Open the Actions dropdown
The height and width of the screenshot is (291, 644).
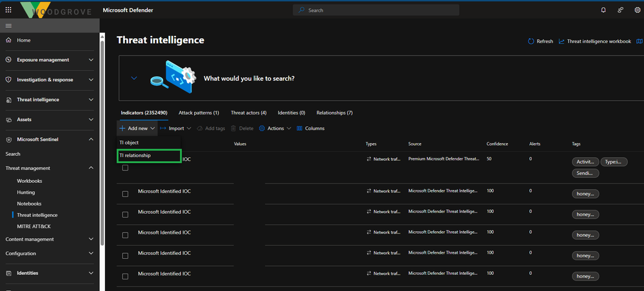point(275,129)
